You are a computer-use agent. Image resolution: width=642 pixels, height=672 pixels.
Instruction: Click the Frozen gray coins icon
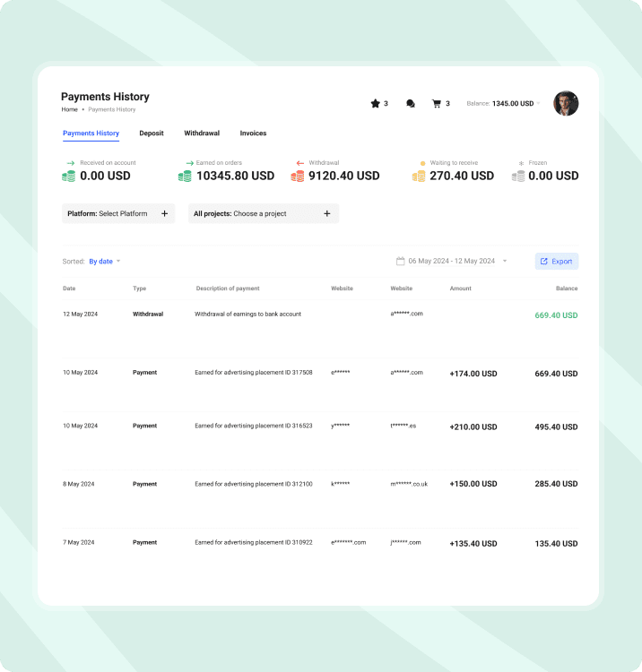[x=518, y=177]
